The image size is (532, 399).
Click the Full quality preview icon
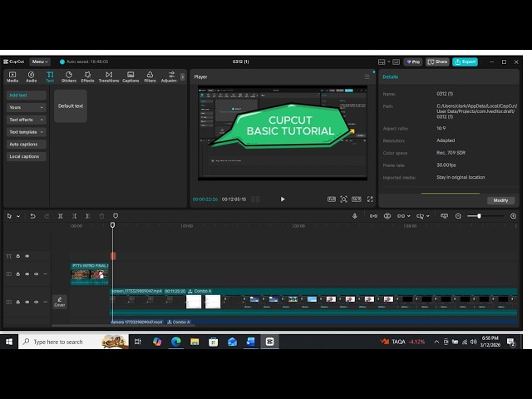point(332,199)
